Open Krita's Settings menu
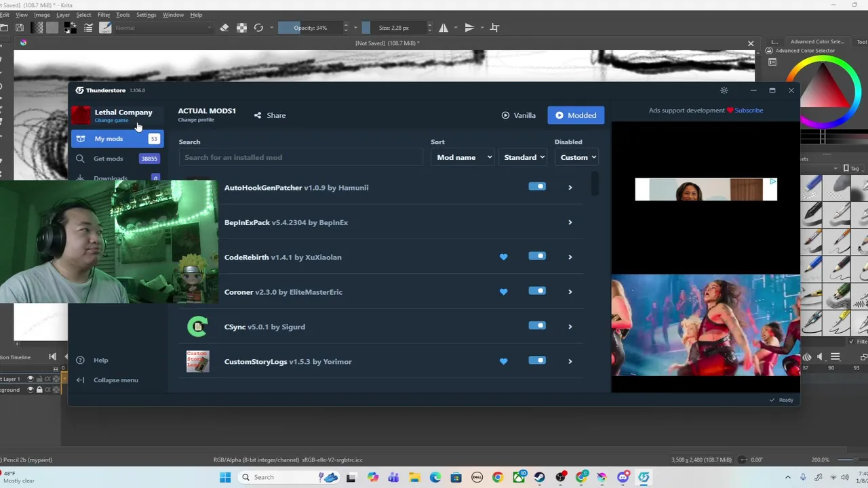 pyautogui.click(x=146, y=14)
